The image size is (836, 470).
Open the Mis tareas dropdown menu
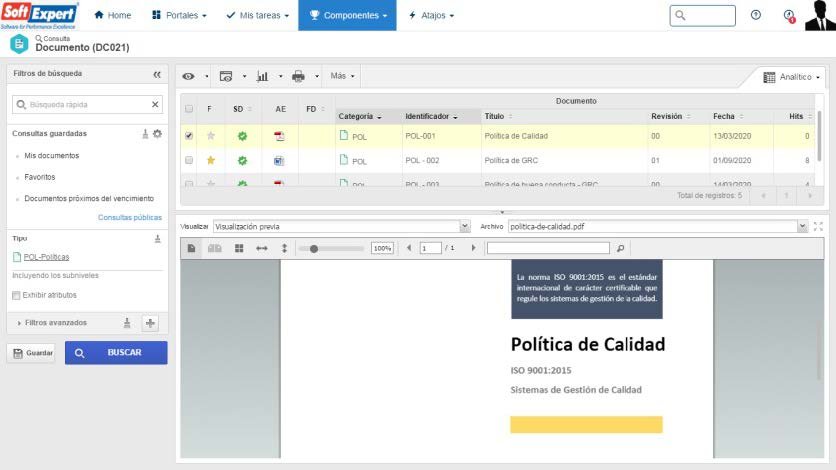(x=258, y=15)
